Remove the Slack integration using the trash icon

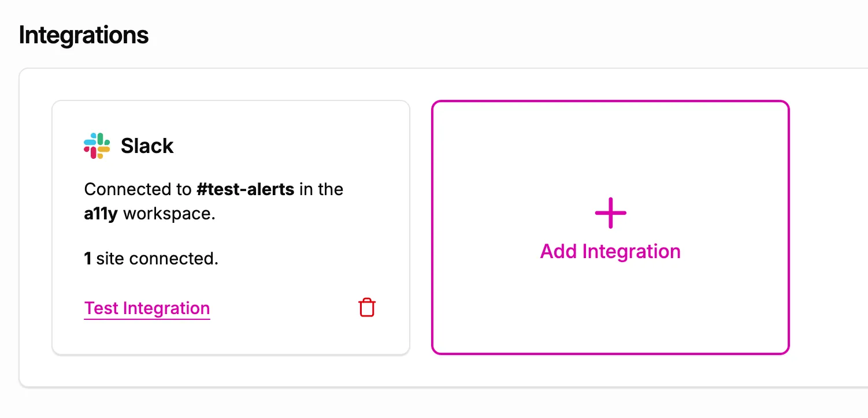367,307
